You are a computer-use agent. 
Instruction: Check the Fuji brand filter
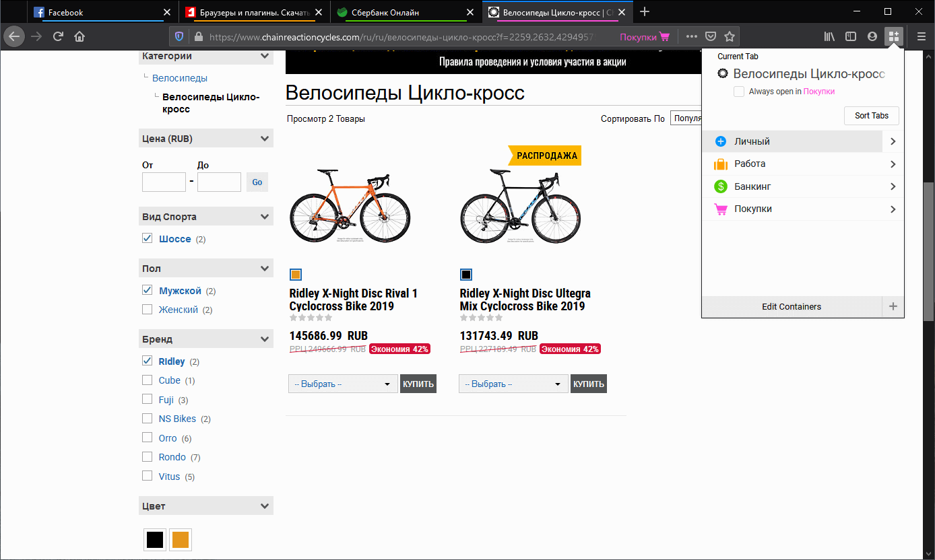point(147,399)
